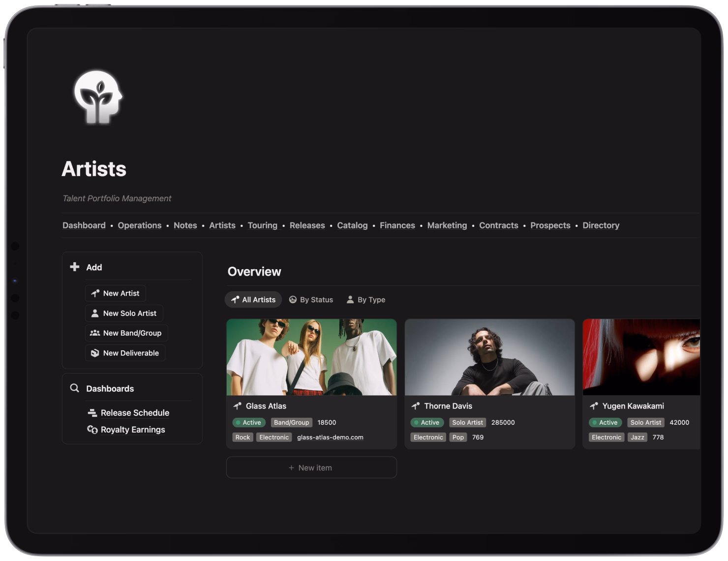
Task: Open the Artists navigation link
Action: pyautogui.click(x=222, y=225)
